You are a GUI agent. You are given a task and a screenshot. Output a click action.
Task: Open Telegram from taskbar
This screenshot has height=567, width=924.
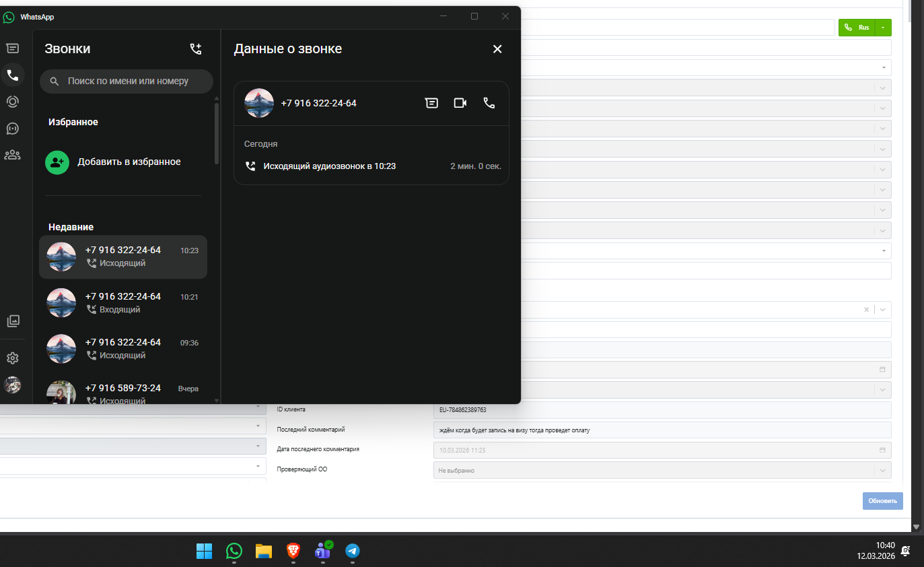(x=352, y=552)
